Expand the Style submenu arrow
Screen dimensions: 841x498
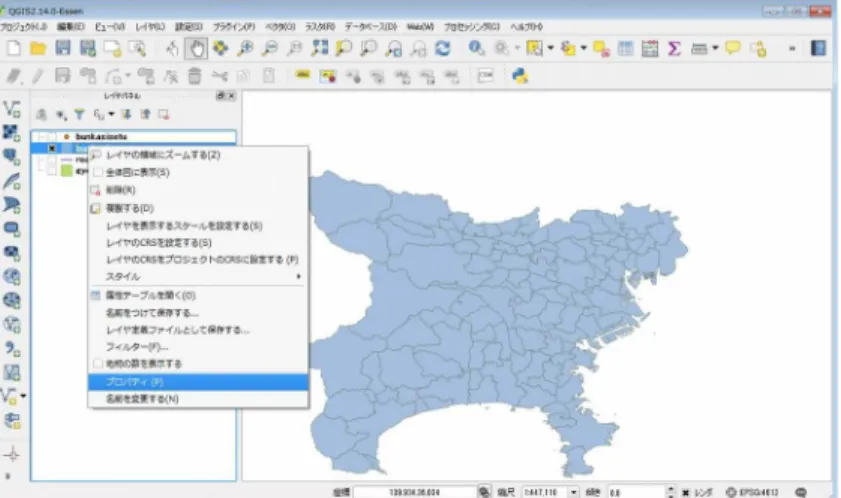tap(298, 277)
